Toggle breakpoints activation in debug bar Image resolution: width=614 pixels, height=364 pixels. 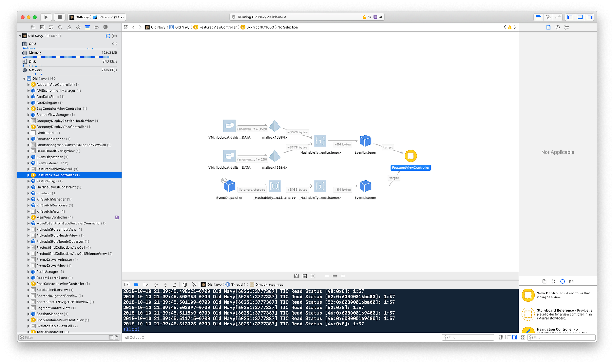[136, 285]
